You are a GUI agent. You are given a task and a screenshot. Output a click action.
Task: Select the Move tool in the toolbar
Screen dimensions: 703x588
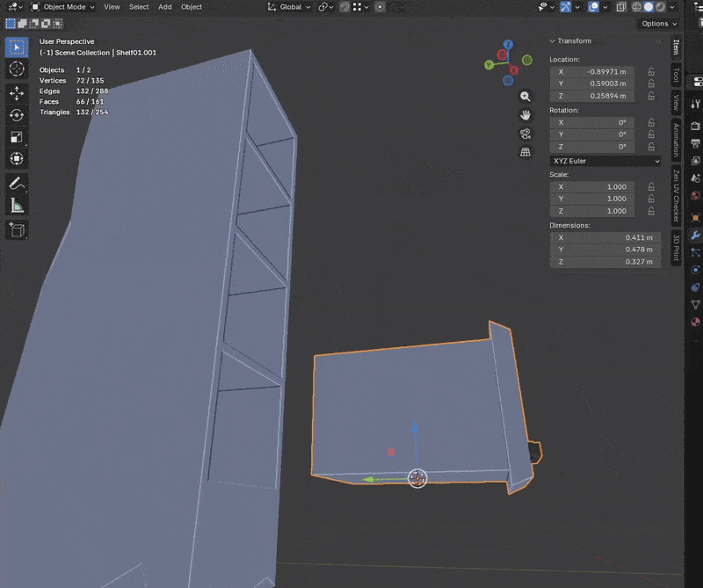tap(17, 92)
